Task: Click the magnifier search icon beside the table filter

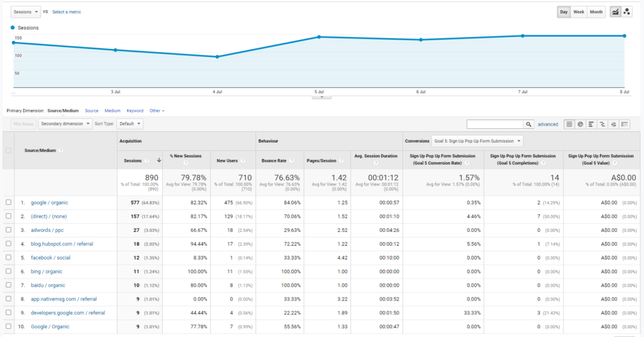Action: point(528,124)
